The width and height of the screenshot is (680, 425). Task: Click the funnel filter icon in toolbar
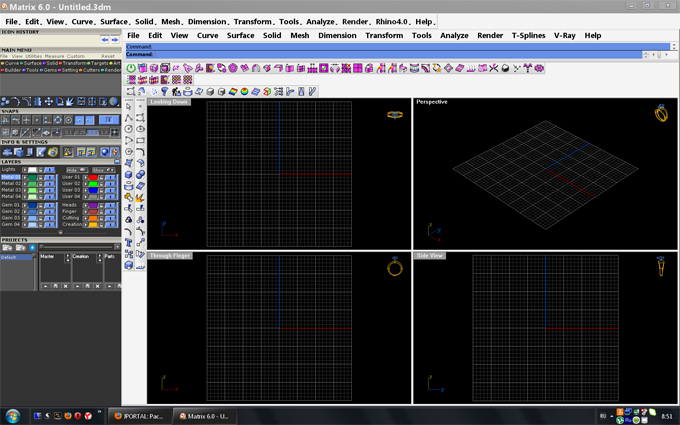(x=164, y=92)
